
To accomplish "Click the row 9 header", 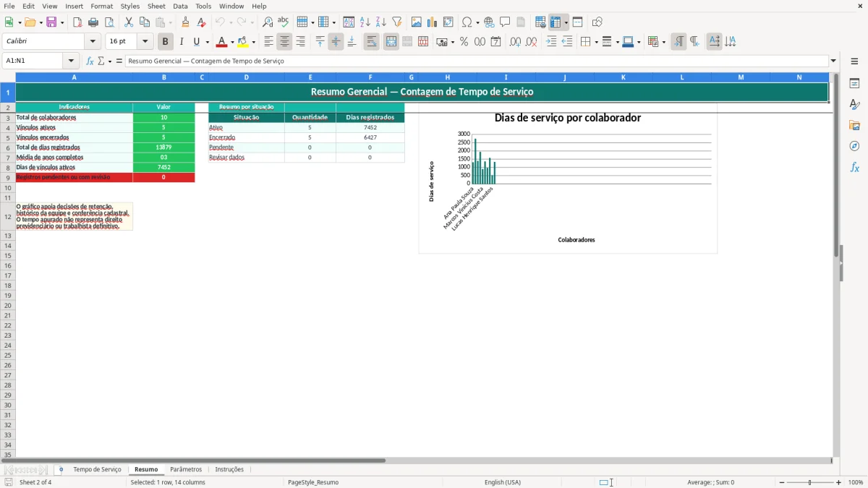I will (7, 178).
